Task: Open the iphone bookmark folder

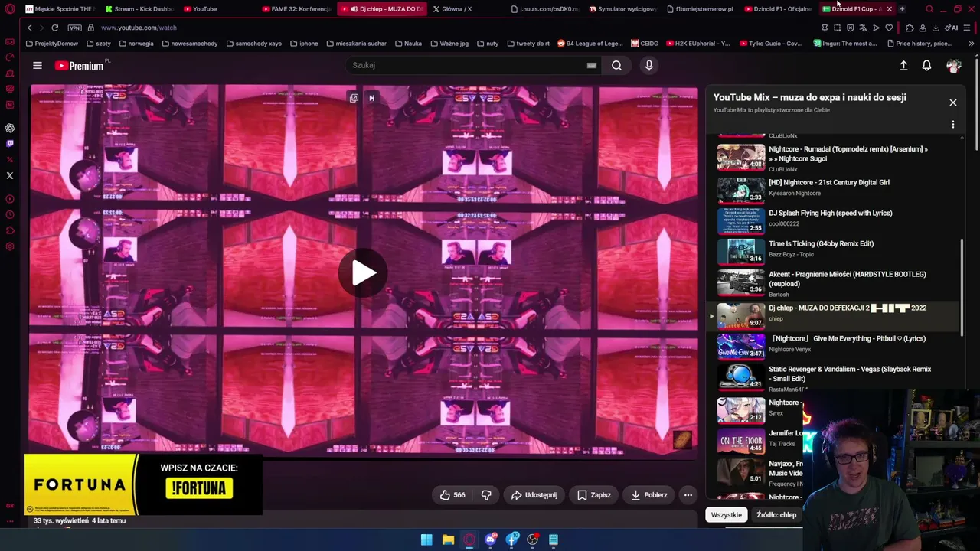Action: pos(304,44)
